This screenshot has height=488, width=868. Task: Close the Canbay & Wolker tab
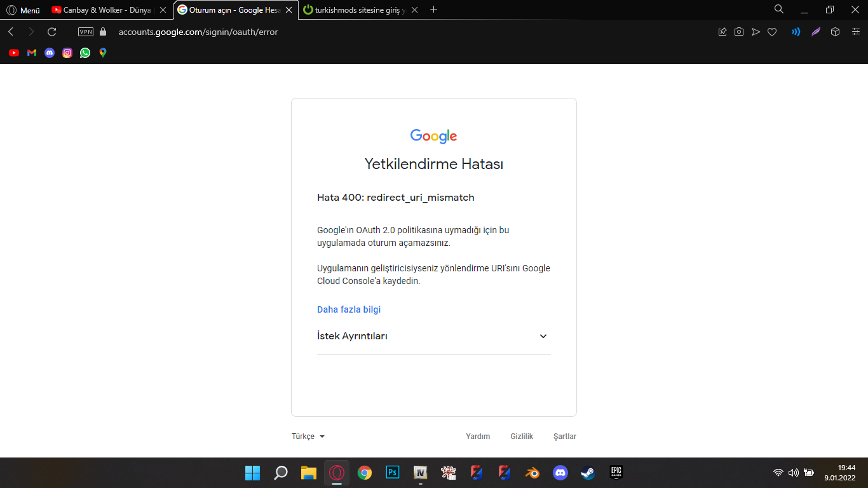[x=163, y=10]
